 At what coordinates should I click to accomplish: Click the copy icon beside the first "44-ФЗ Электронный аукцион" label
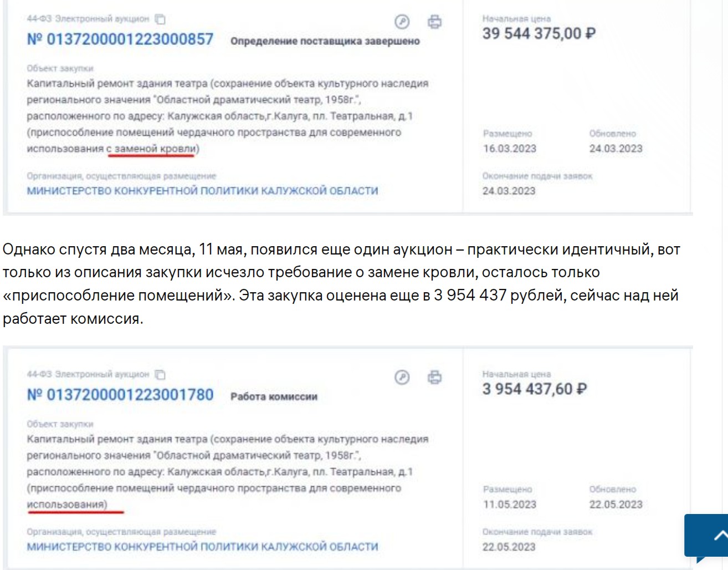[x=160, y=19]
